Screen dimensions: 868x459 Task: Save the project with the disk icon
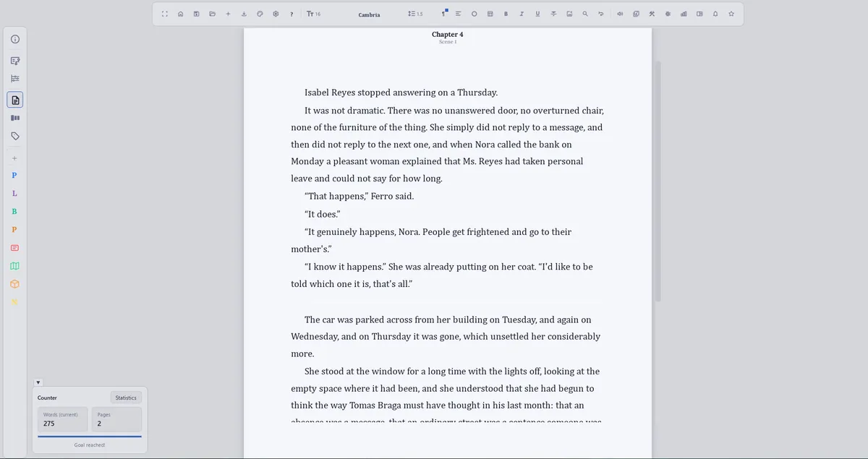[x=196, y=14]
